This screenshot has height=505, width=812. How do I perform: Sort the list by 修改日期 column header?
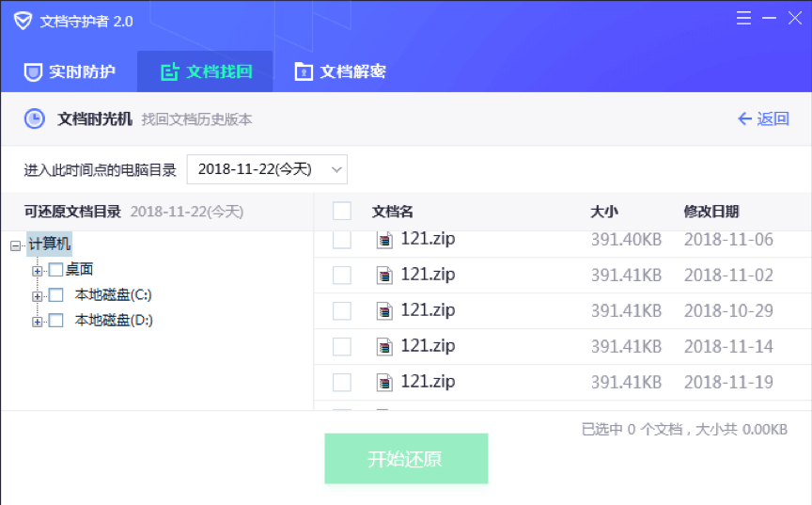point(710,212)
